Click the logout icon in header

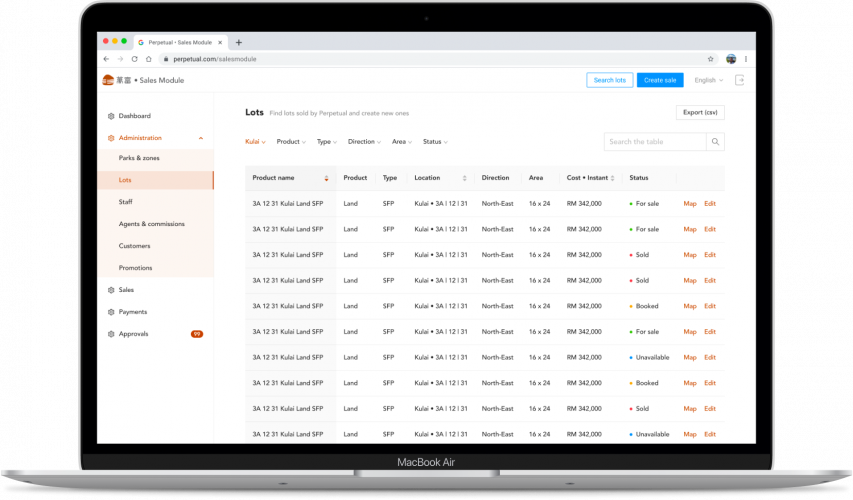pyautogui.click(x=739, y=80)
